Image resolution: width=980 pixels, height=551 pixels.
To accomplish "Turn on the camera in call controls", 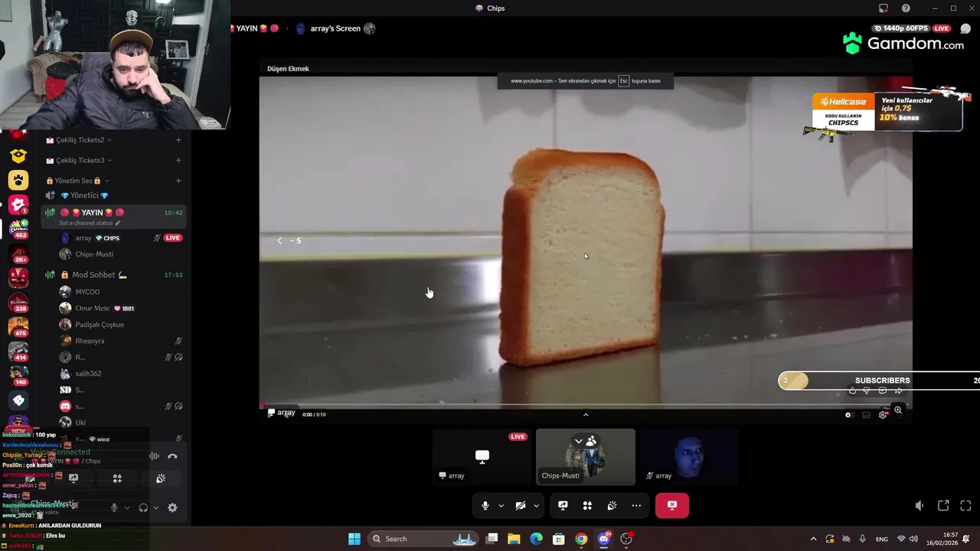I will pyautogui.click(x=521, y=506).
